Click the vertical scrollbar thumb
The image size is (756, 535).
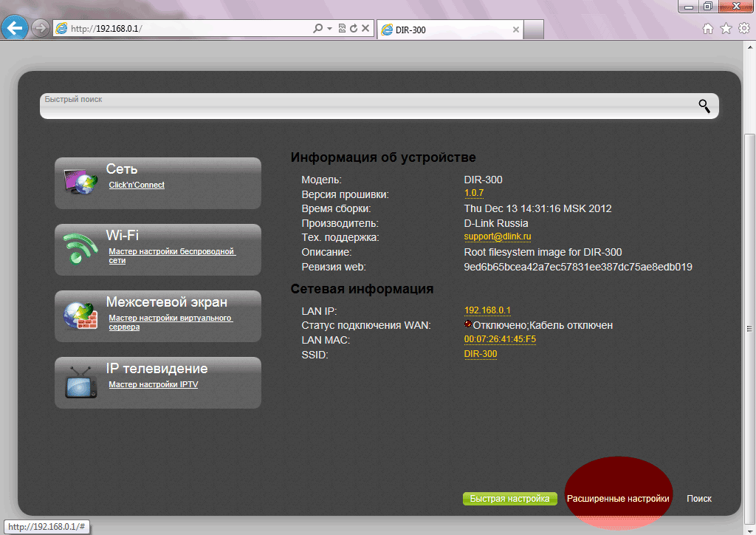[750, 328]
